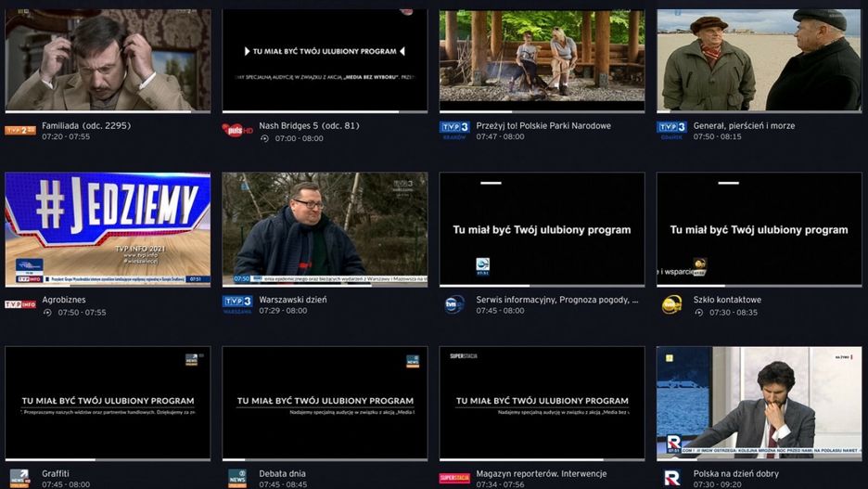Click the Graffiti progress bar
This screenshot has width=868, height=489.
tap(108, 459)
